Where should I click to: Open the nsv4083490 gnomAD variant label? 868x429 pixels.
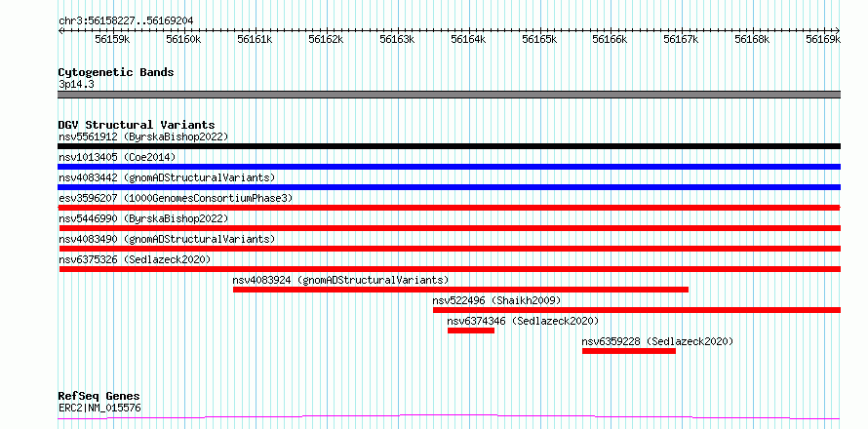click(167, 239)
